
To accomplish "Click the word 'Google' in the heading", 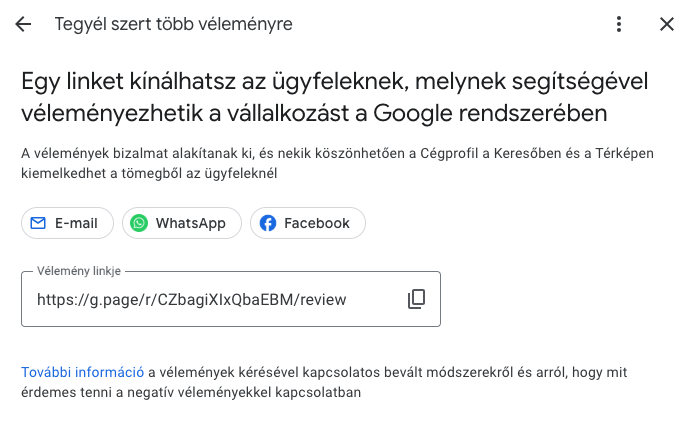I will tap(413, 114).
